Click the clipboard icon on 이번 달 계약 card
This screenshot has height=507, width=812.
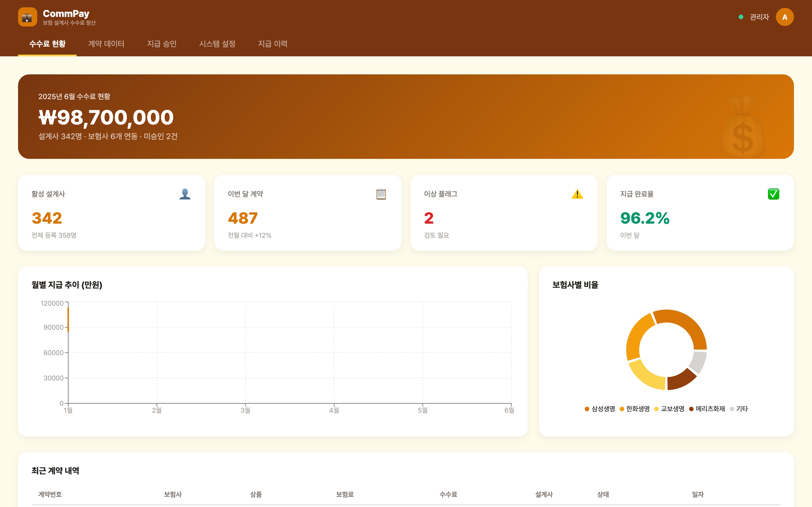(381, 194)
